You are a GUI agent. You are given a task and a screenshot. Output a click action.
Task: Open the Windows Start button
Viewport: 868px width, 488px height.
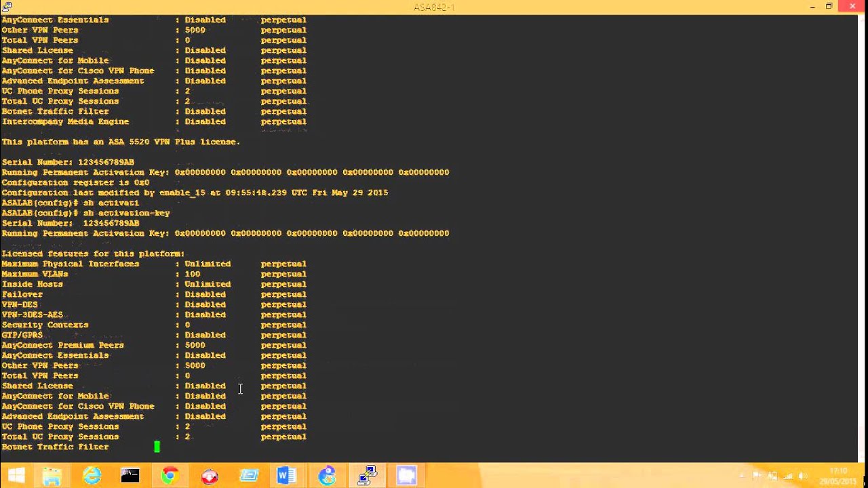[x=16, y=476]
